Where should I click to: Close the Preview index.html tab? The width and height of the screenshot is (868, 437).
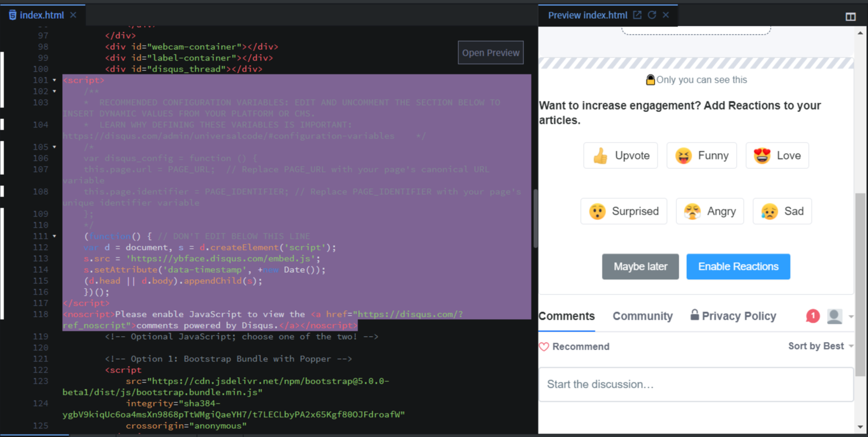tap(666, 15)
